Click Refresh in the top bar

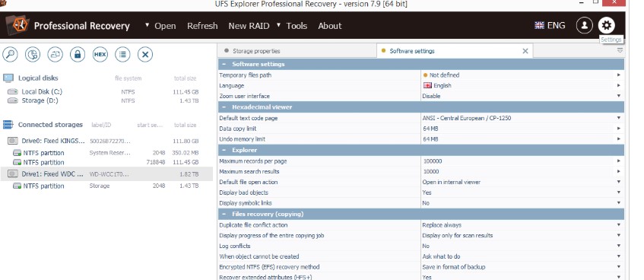click(202, 26)
